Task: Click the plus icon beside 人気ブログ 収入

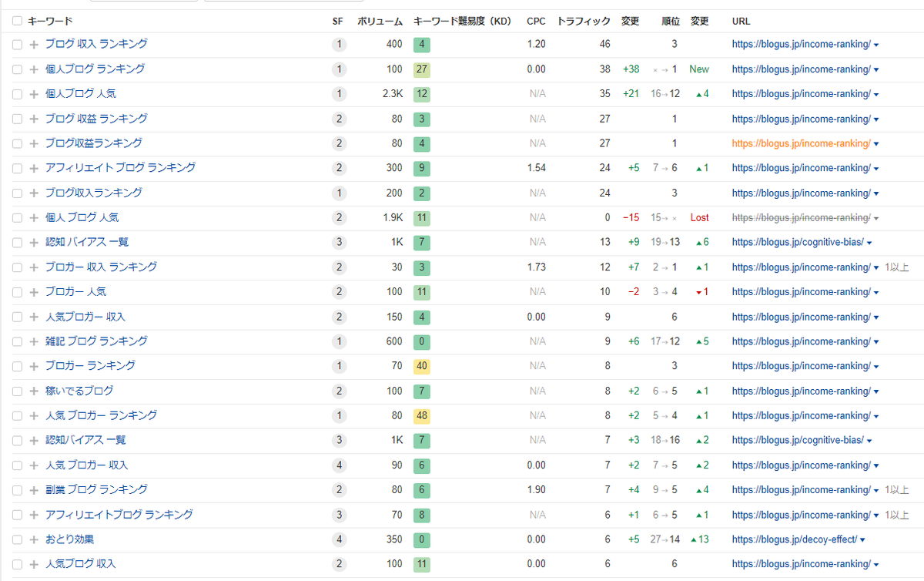Action: [x=34, y=565]
